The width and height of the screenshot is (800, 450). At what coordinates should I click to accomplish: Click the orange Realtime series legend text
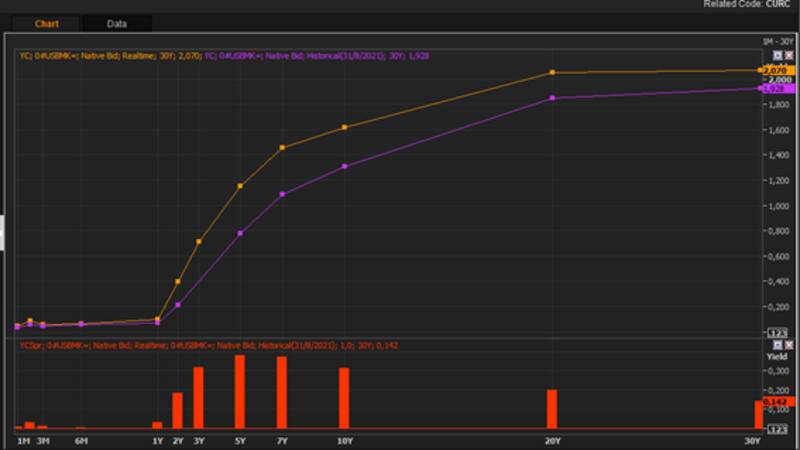[x=110, y=56]
